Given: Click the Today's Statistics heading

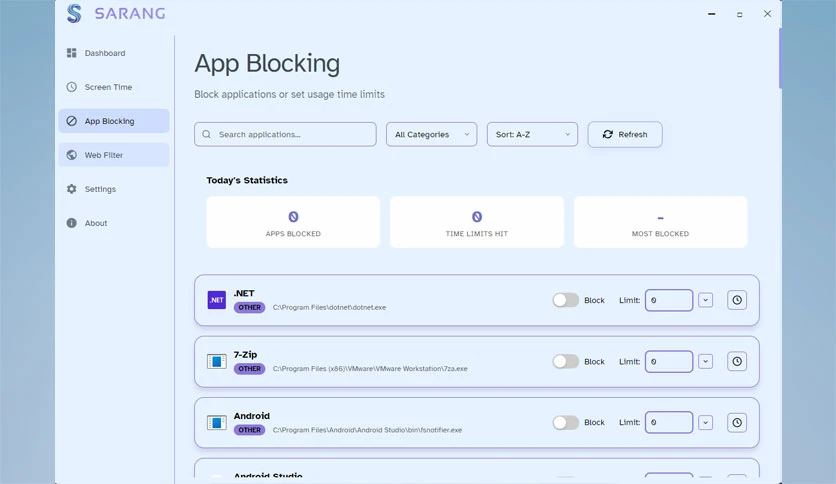Looking at the screenshot, I should tap(247, 180).
